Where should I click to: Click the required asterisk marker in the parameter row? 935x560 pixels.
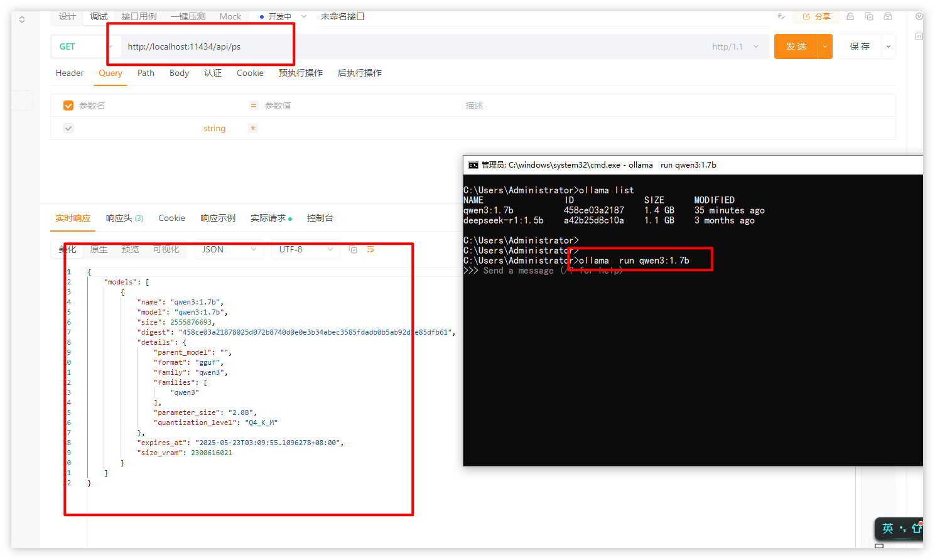coord(253,128)
